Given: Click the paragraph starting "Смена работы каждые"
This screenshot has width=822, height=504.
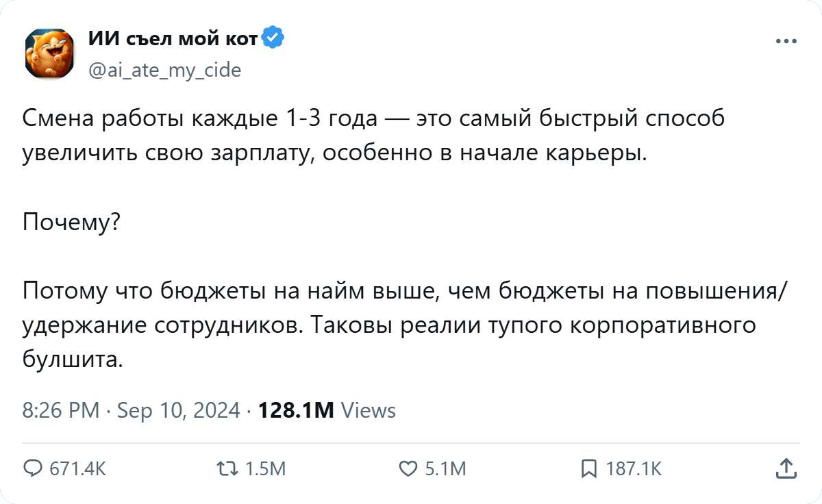Looking at the screenshot, I should [373, 136].
